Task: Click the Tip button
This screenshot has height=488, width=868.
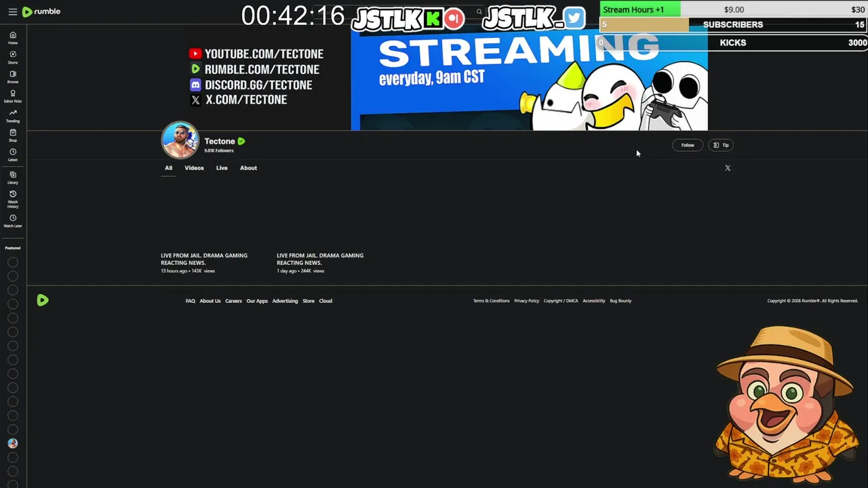Action: tap(721, 145)
